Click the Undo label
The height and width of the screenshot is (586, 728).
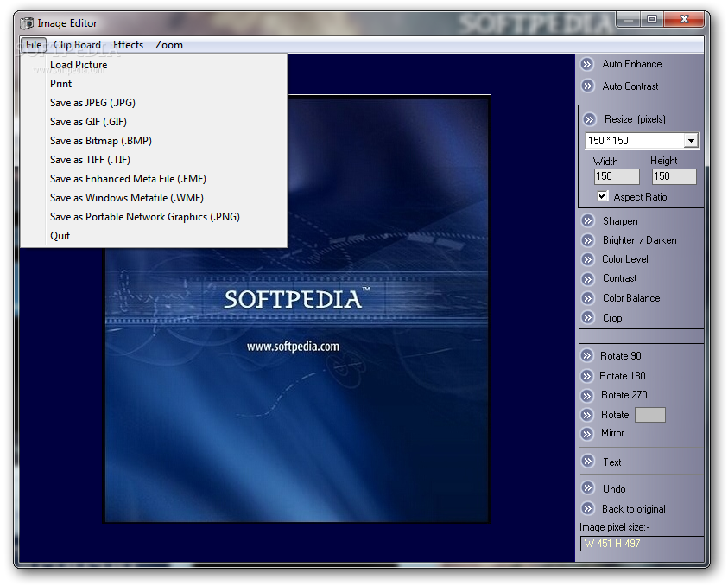(x=614, y=489)
